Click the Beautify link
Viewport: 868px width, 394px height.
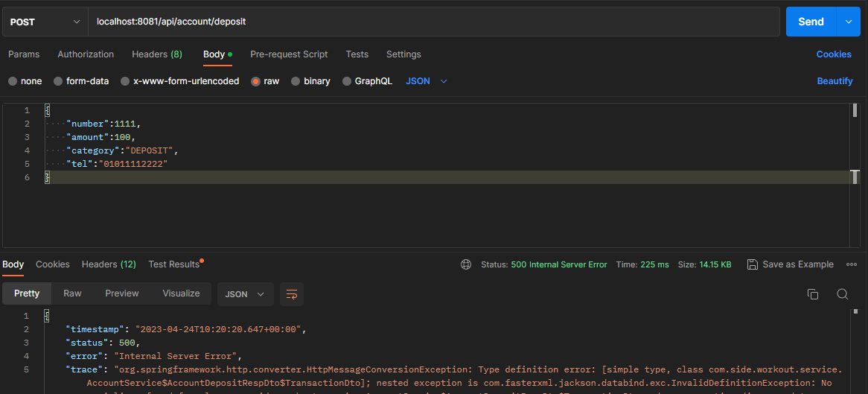click(835, 81)
